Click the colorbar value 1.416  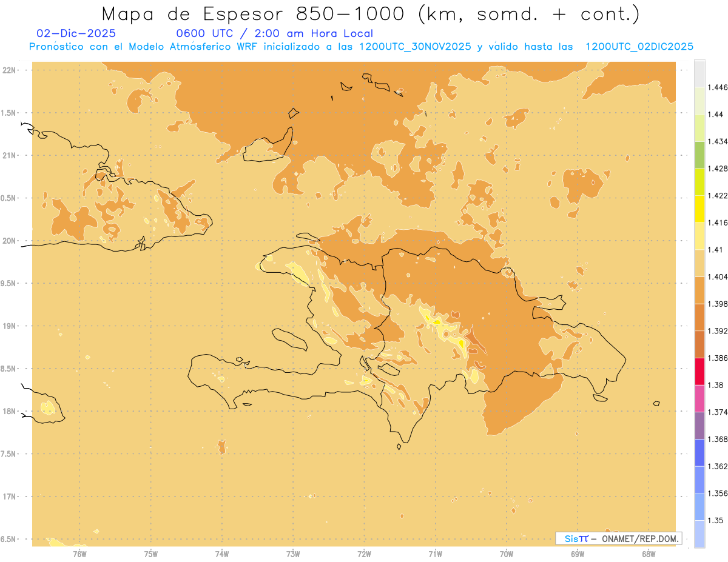tap(717, 222)
